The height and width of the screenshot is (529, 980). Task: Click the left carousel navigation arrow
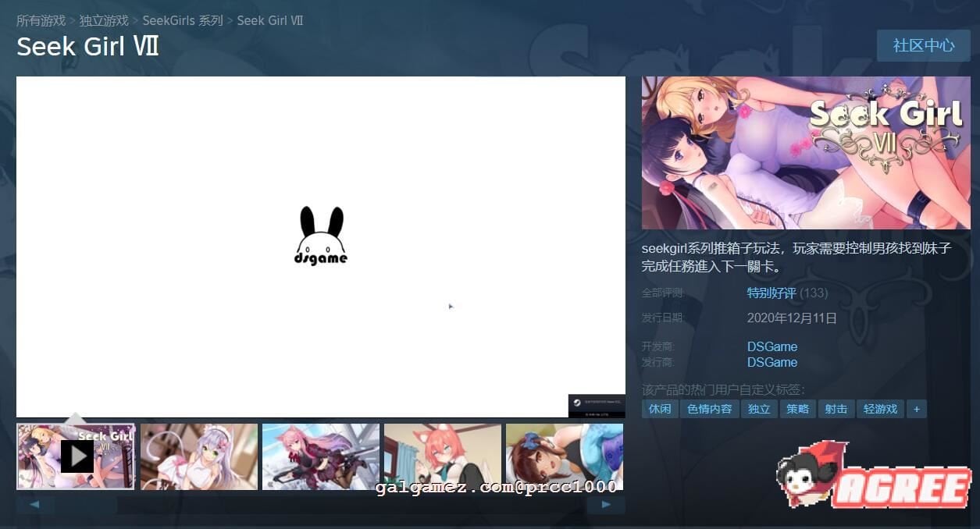(x=34, y=503)
